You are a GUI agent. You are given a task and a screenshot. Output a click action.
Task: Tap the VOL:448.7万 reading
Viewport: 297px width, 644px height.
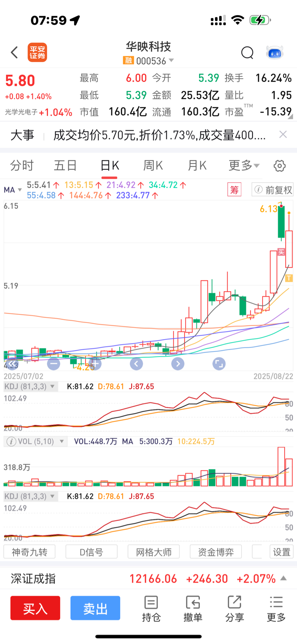(x=96, y=441)
